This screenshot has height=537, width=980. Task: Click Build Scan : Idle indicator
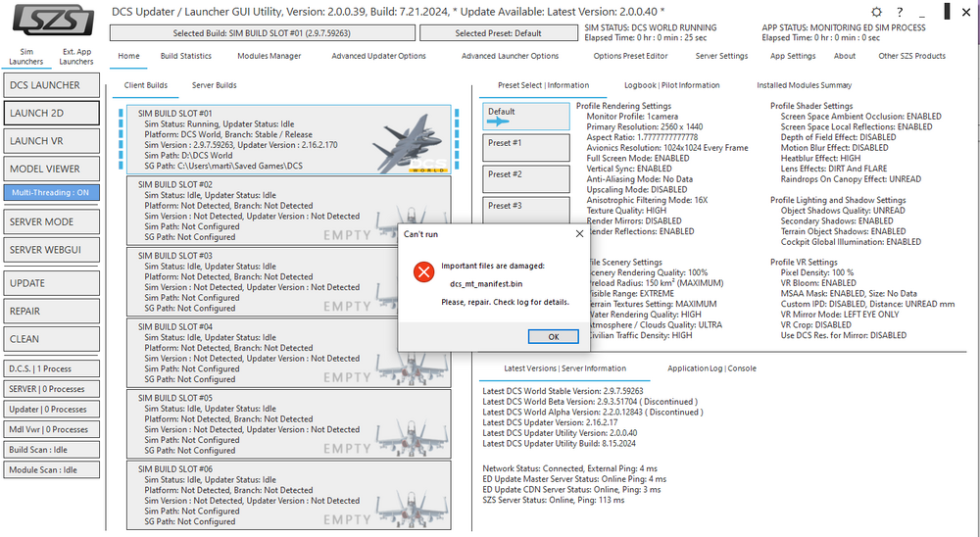pos(51,450)
